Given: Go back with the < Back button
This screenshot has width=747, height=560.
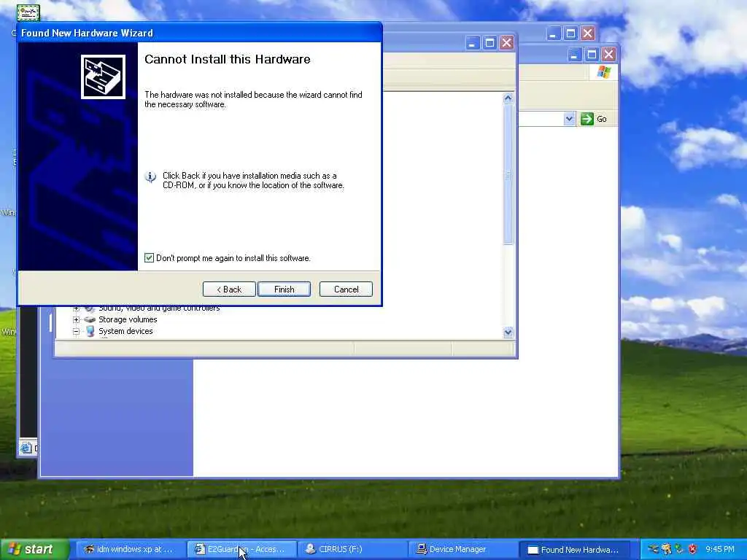Looking at the screenshot, I should (229, 289).
